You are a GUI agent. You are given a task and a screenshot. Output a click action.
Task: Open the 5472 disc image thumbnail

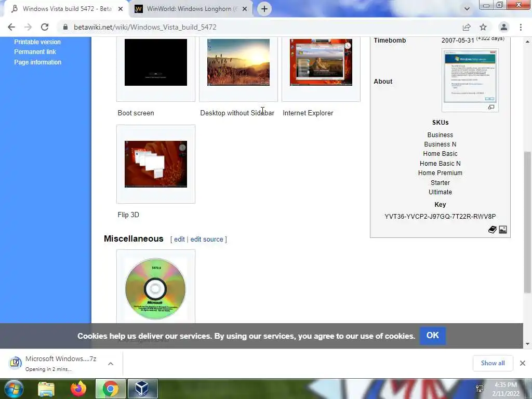(x=156, y=289)
